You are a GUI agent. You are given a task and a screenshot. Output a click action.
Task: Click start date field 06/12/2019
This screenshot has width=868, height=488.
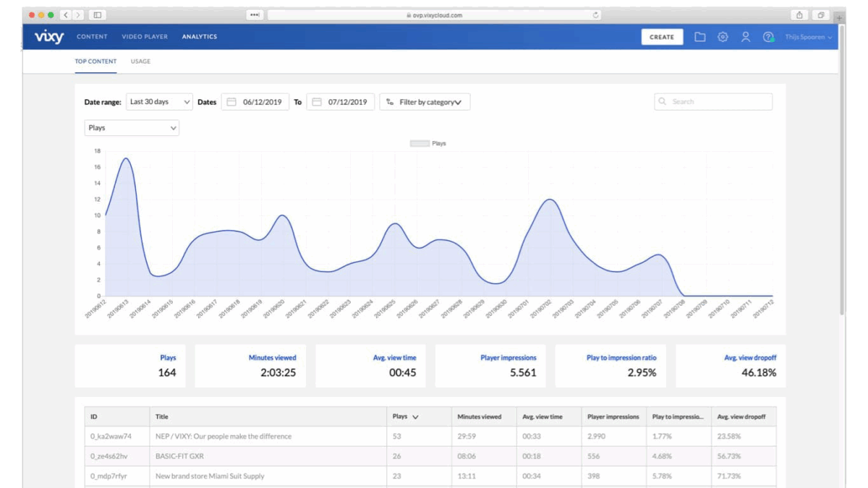[x=255, y=102]
